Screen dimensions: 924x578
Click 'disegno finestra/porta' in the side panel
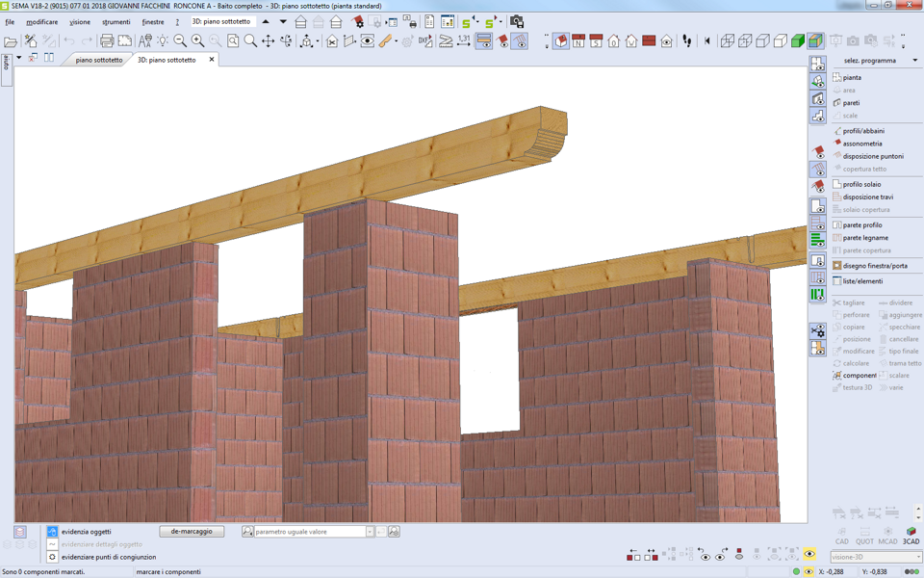[x=874, y=266]
